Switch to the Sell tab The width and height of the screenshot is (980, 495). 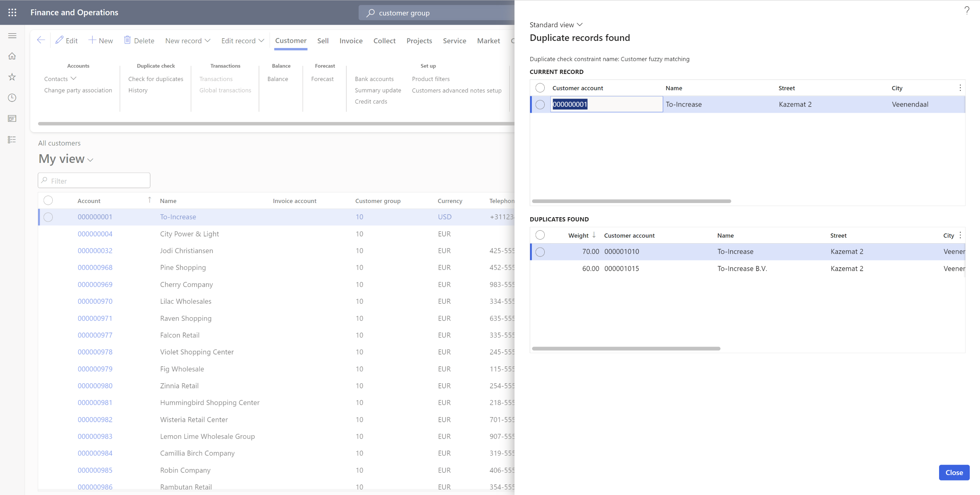point(323,41)
